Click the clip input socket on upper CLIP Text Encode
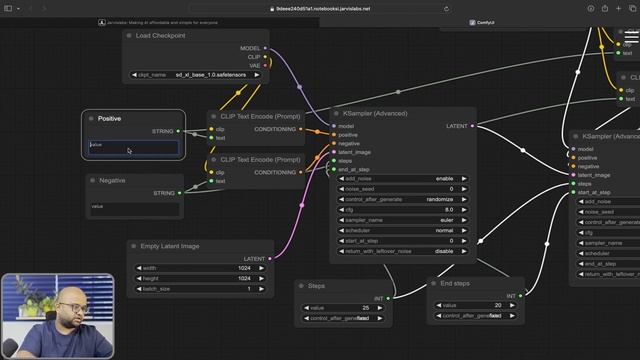The height and width of the screenshot is (360, 640). pos(211,129)
